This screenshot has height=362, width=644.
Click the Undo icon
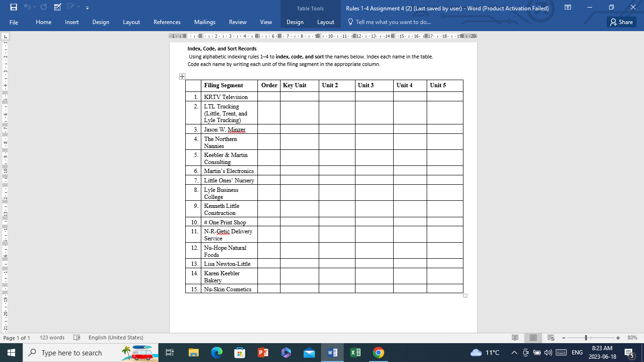point(28,7)
